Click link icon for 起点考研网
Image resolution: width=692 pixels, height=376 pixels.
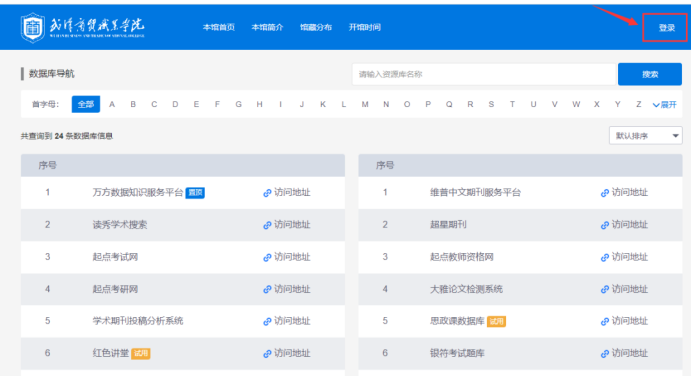click(267, 290)
